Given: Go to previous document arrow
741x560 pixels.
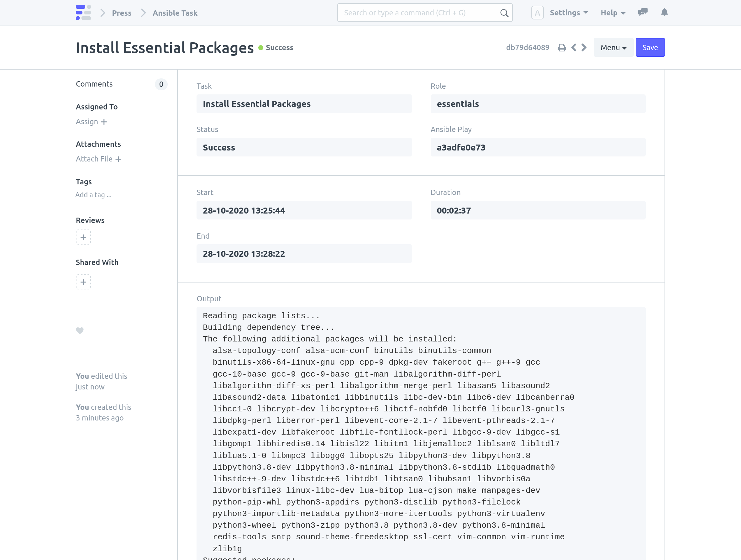Looking at the screenshot, I should tap(574, 48).
